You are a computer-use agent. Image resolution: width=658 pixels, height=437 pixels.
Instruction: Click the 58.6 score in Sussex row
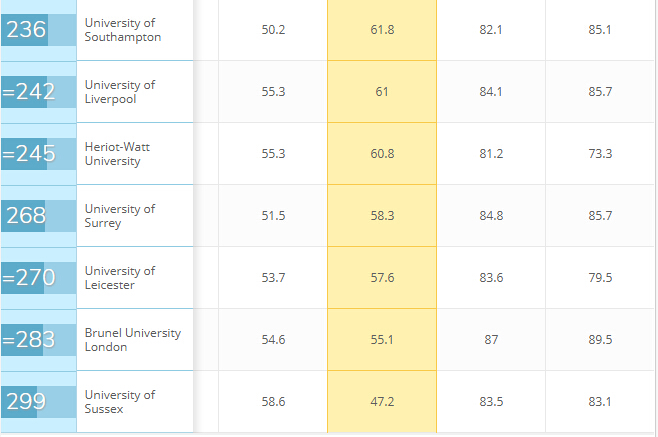(x=273, y=402)
